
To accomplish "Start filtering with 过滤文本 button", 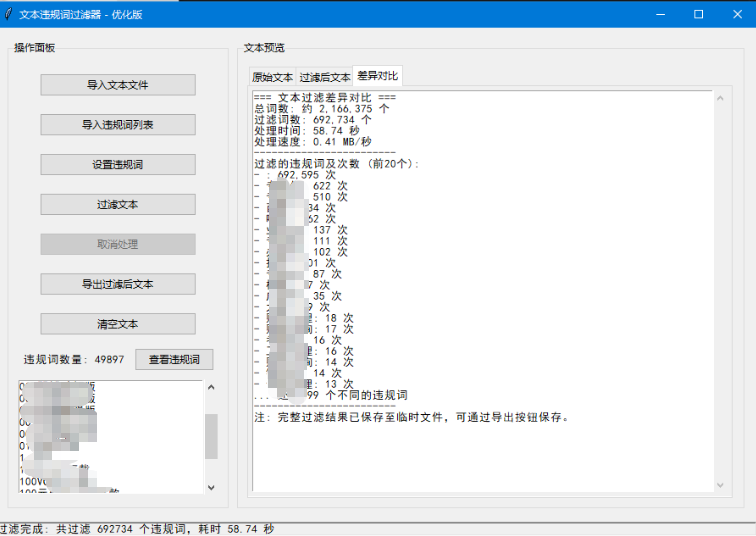I will pyautogui.click(x=118, y=205).
